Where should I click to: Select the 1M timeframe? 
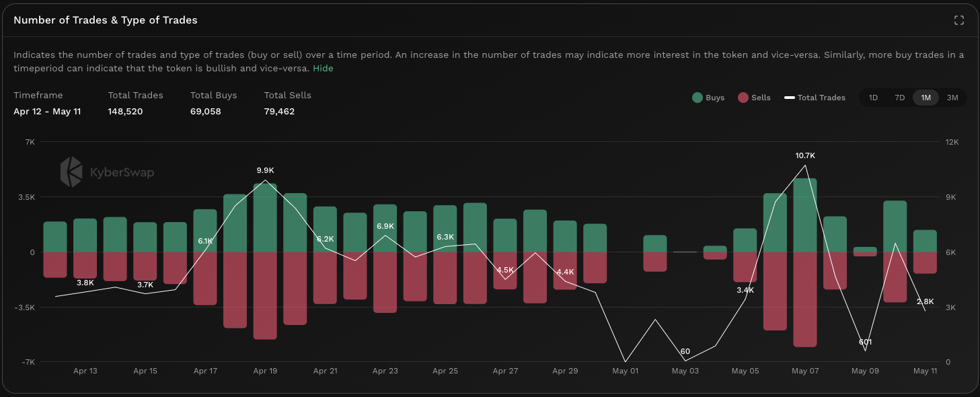click(x=926, y=98)
